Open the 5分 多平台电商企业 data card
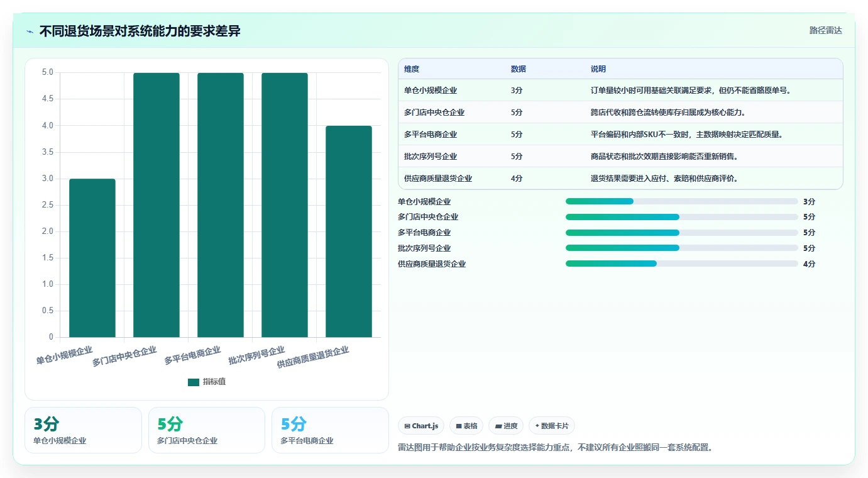The height and width of the screenshot is (478, 868). point(330,430)
